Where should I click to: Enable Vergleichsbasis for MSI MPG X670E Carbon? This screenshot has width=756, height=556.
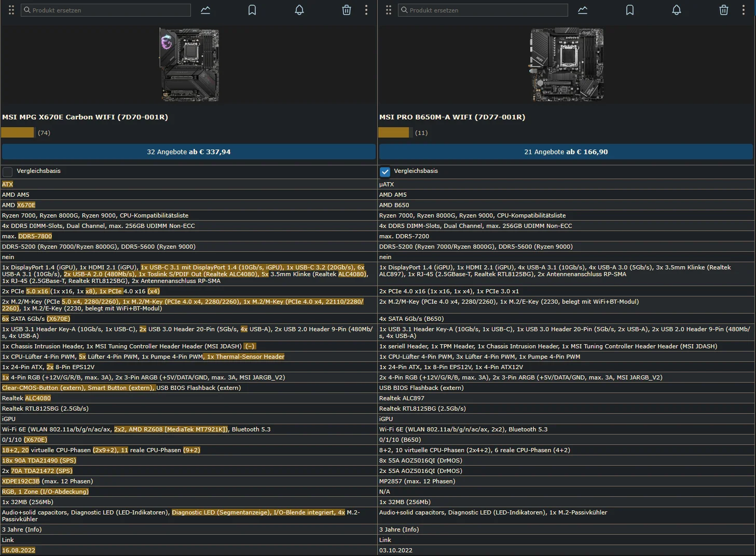coord(8,171)
